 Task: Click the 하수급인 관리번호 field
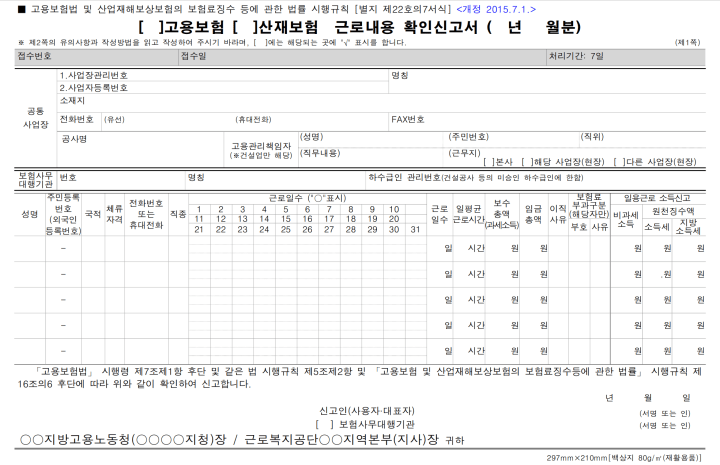(536, 179)
